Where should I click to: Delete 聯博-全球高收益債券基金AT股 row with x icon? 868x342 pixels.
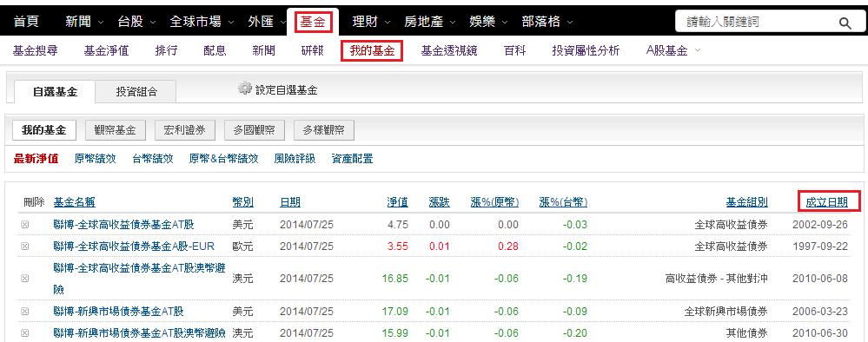[x=24, y=225]
